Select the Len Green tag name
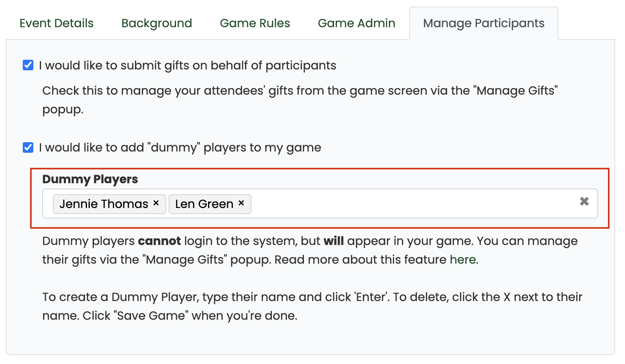 (x=204, y=204)
